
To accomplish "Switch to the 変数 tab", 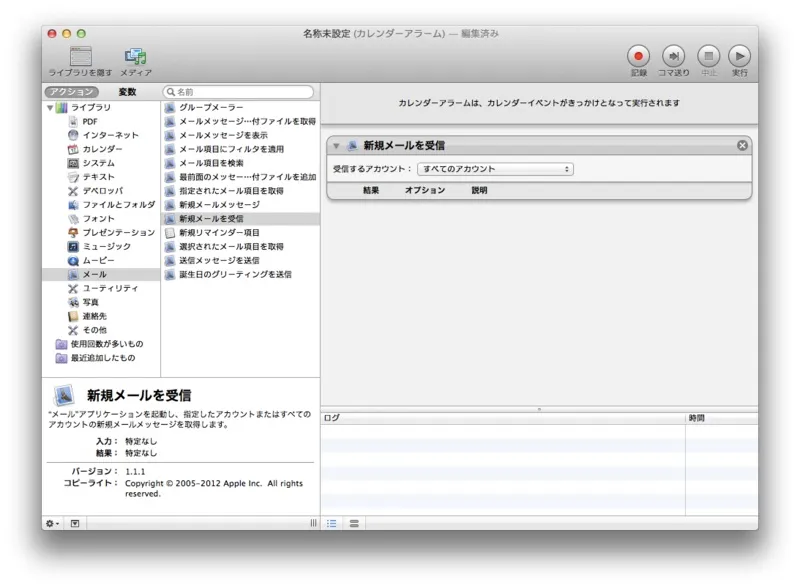I will [x=127, y=92].
